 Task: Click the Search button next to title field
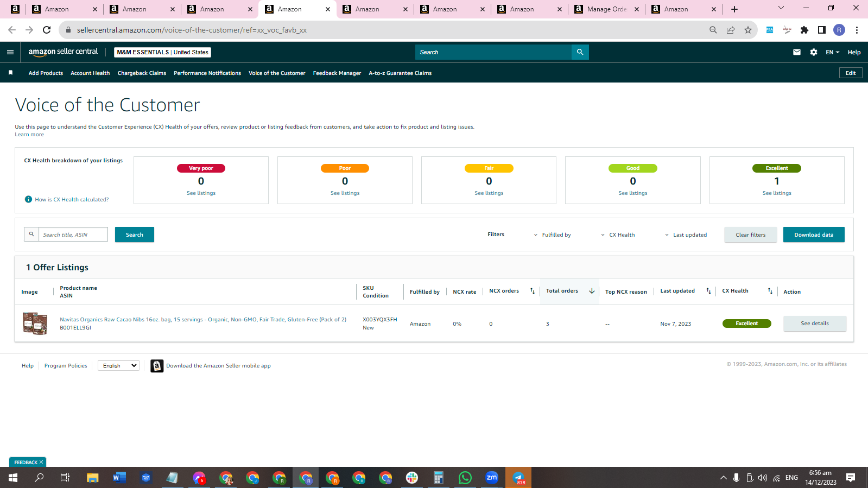[135, 235]
